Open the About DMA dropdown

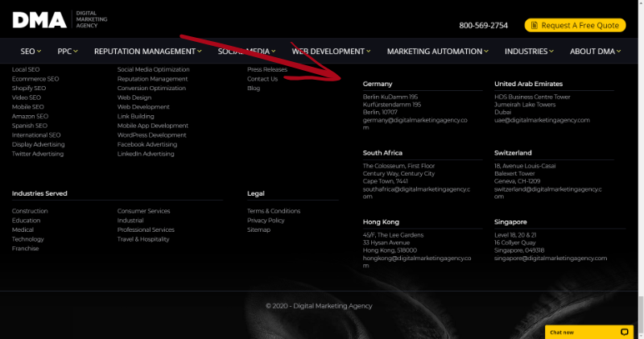[x=595, y=52]
